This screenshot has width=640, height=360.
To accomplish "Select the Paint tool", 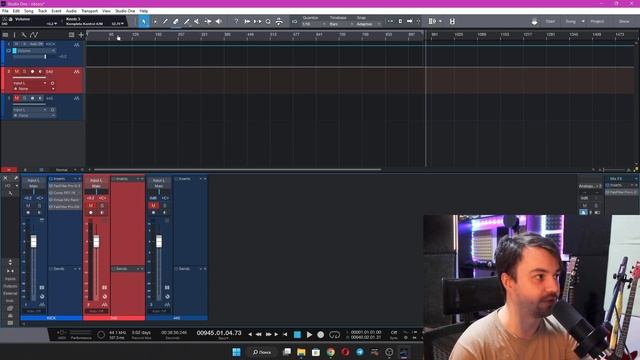I will tap(187, 21).
